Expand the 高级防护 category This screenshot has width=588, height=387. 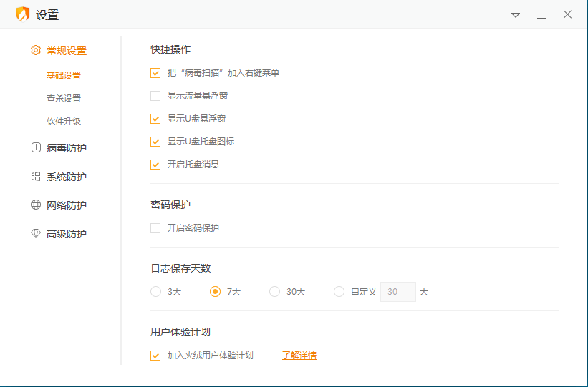point(66,234)
